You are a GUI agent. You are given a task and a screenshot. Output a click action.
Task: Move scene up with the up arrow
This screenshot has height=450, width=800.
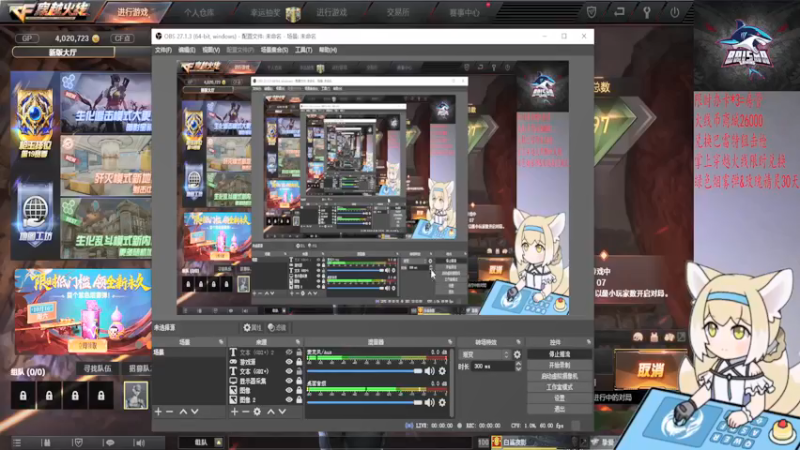click(x=183, y=411)
